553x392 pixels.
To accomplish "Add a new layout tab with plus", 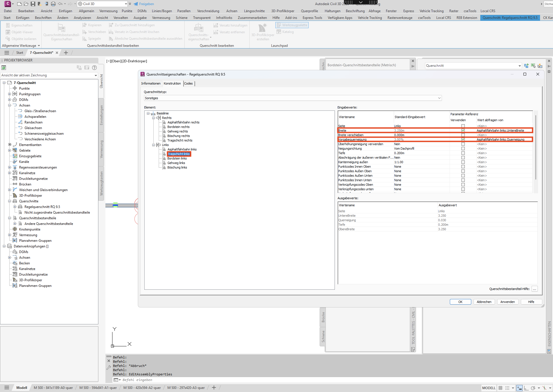I will (214, 388).
